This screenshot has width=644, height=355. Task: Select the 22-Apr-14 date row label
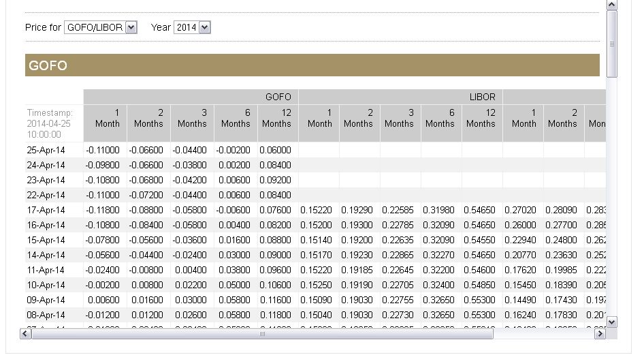coord(46,195)
